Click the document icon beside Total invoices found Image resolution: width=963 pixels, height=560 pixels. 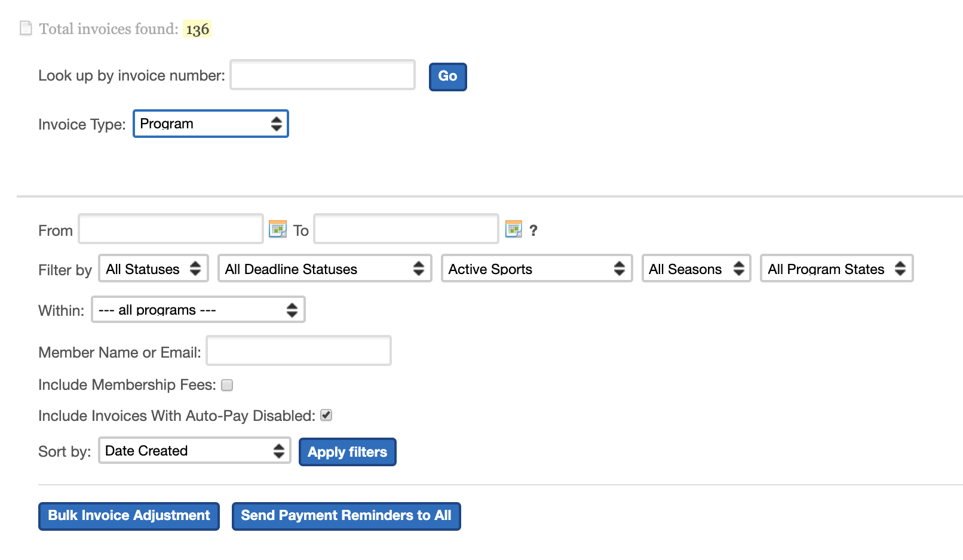[x=25, y=27]
